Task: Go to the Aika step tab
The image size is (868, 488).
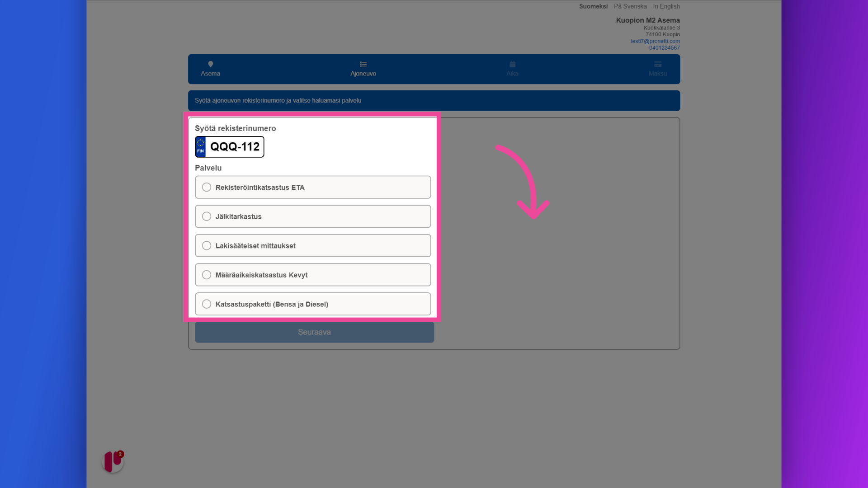Action: 512,69
